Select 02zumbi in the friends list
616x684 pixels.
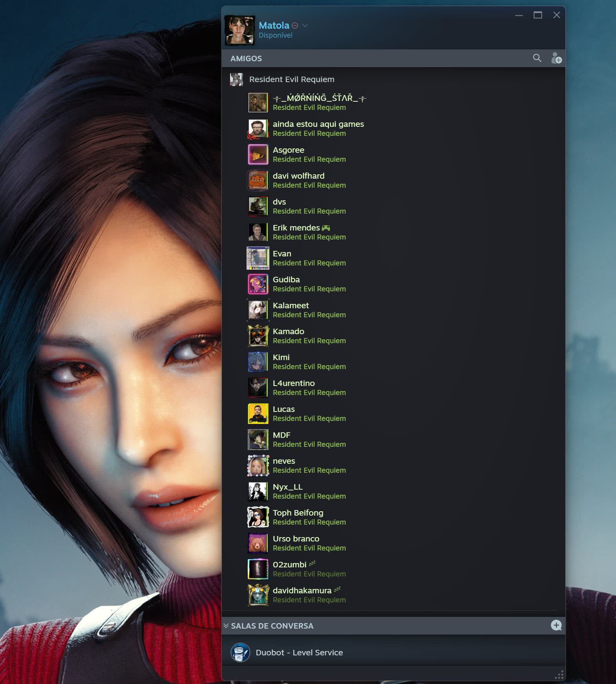(x=393, y=569)
